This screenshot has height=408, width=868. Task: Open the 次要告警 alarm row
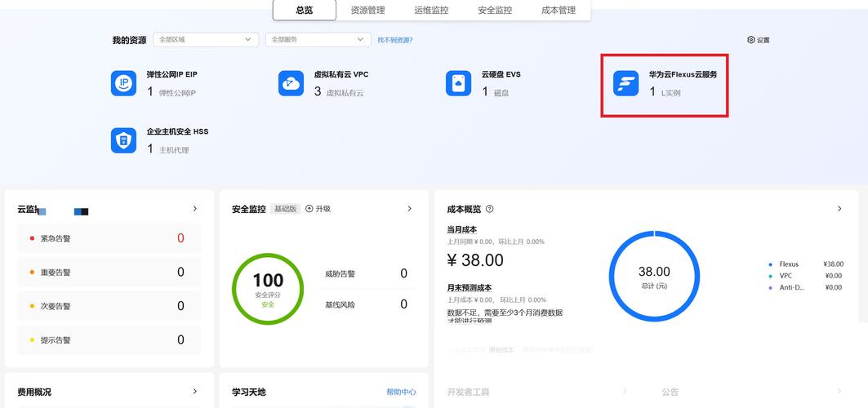pyautogui.click(x=109, y=306)
